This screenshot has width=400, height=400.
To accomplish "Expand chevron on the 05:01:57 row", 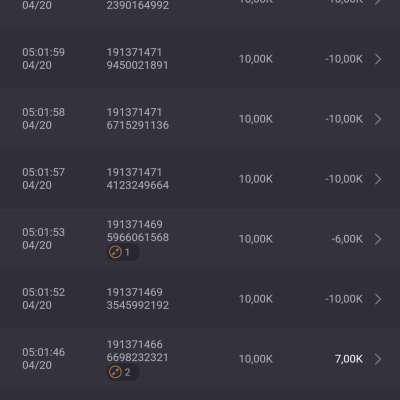I will click(378, 179).
